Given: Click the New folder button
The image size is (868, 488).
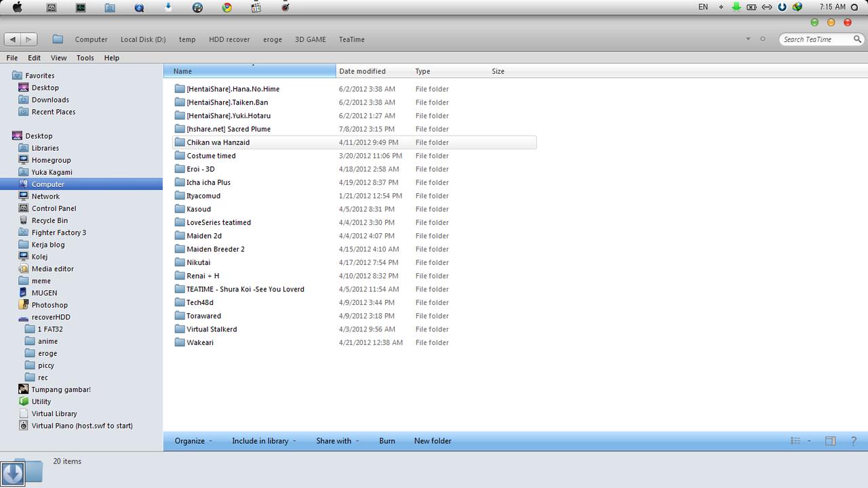Looking at the screenshot, I should (x=433, y=441).
